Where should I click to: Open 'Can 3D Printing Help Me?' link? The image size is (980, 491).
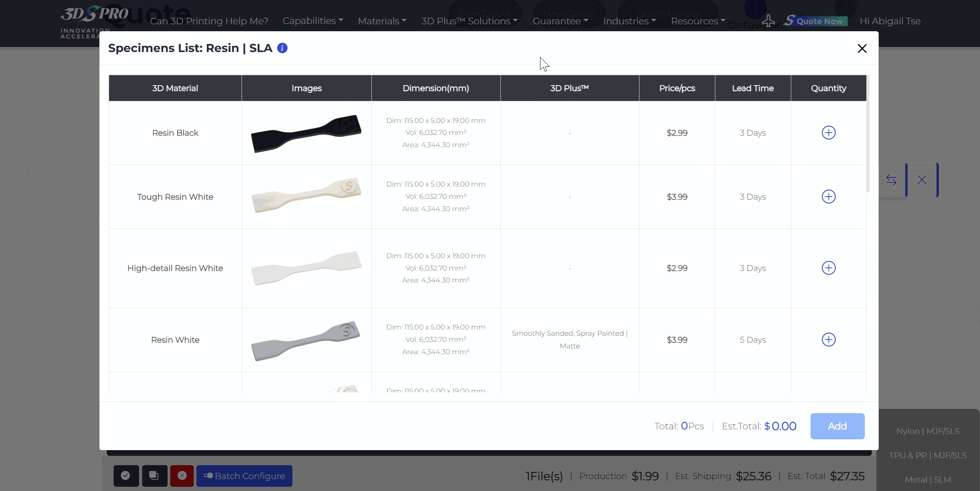209,21
